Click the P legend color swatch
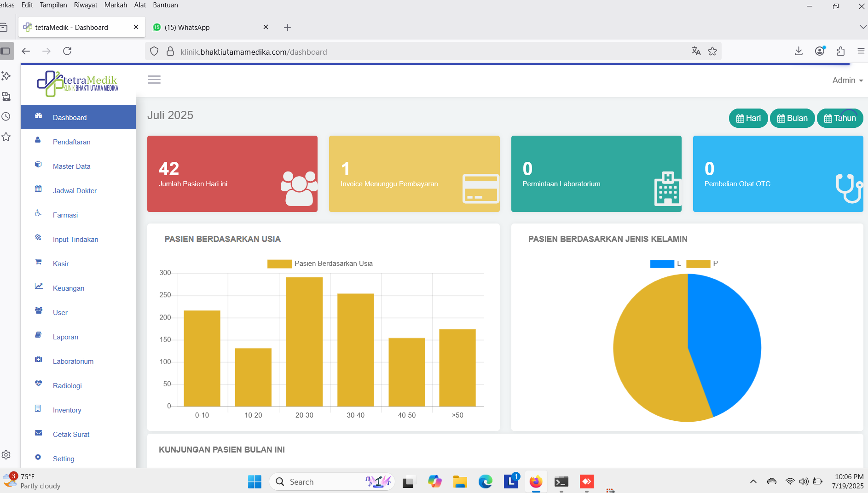Screen dimensions: 868x493 pos(698,264)
